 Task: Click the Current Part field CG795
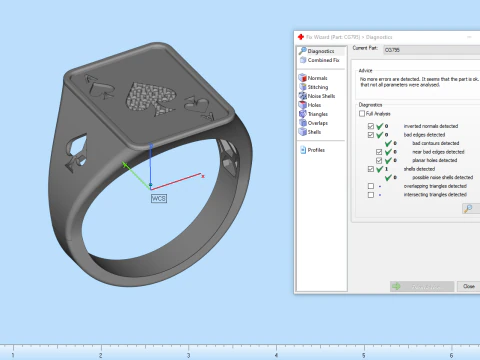click(431, 50)
